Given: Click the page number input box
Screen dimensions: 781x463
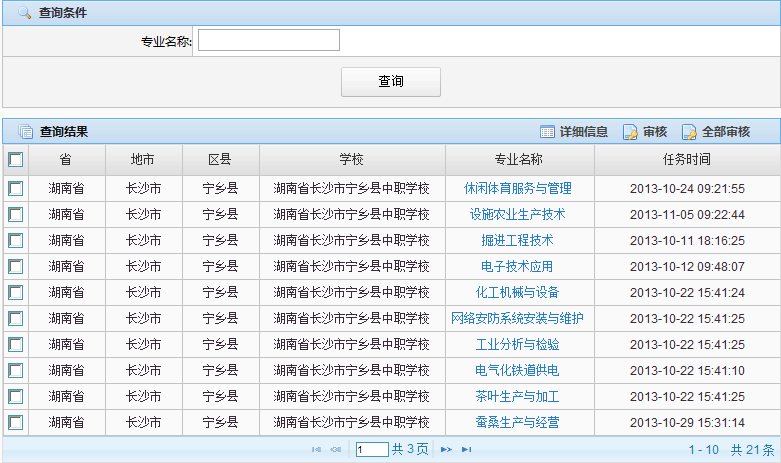Looking at the screenshot, I should (372, 450).
